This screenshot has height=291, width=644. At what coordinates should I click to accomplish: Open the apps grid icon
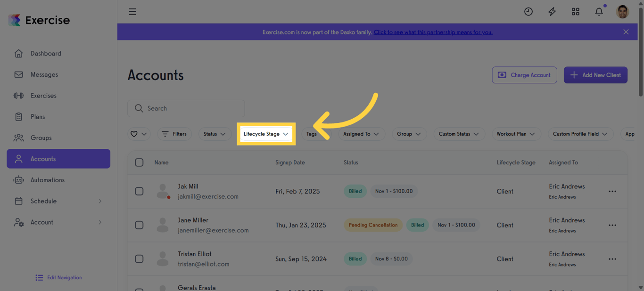click(x=575, y=11)
